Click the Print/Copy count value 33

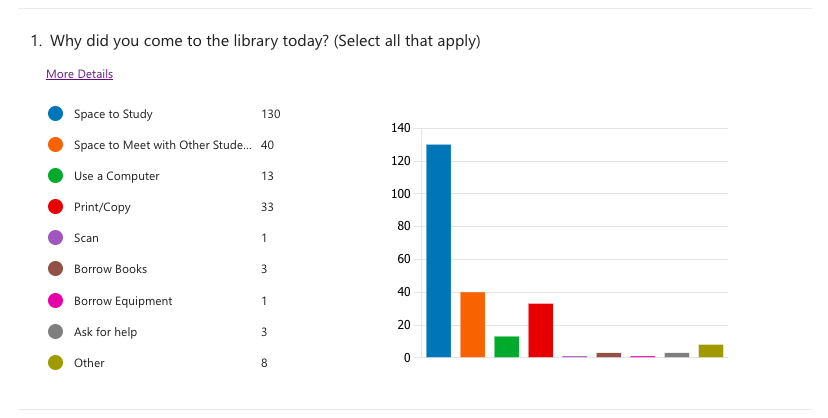pyautogui.click(x=267, y=207)
